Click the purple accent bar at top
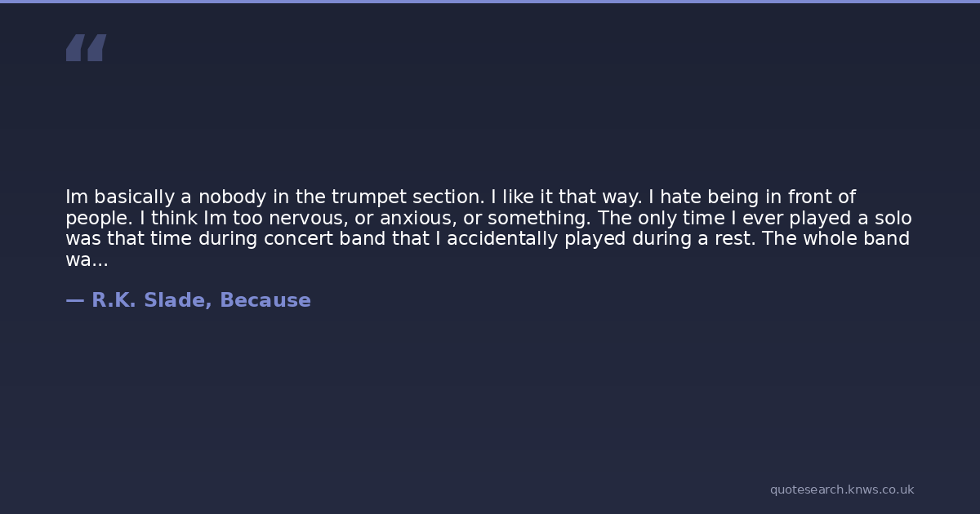The image size is (980, 514). coord(490,2)
